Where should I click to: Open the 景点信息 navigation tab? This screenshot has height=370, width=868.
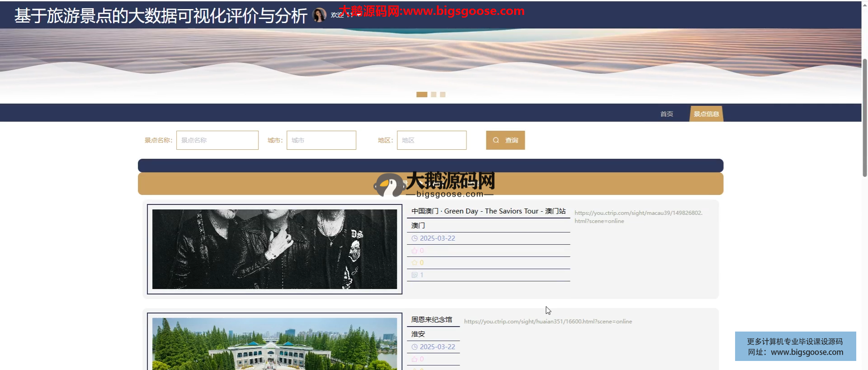(706, 114)
